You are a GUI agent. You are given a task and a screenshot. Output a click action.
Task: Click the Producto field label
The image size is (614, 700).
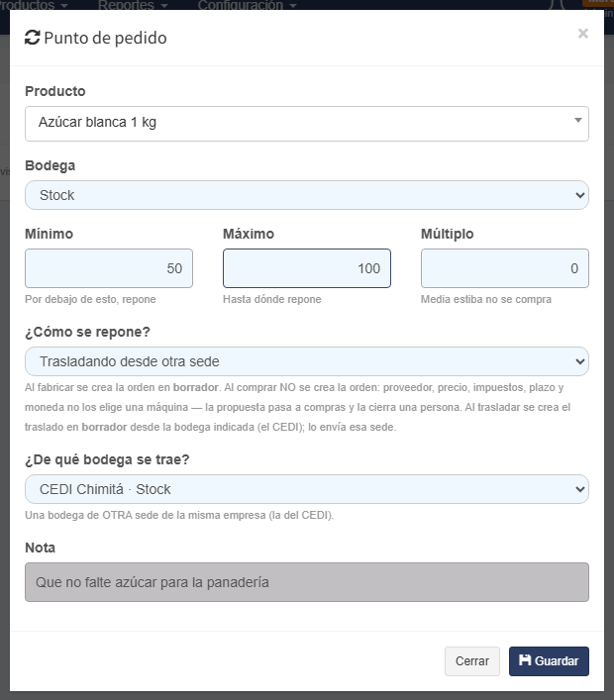coord(54,91)
